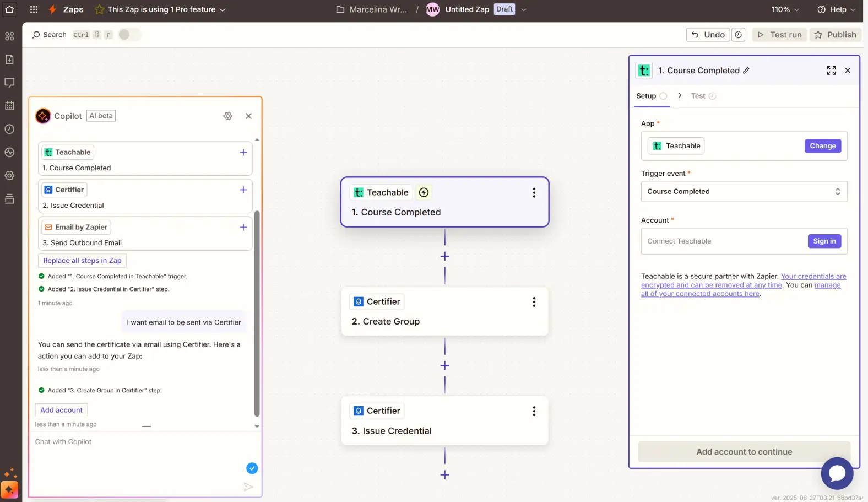
Task: Toggle the switch next to Search
Action: (129, 35)
